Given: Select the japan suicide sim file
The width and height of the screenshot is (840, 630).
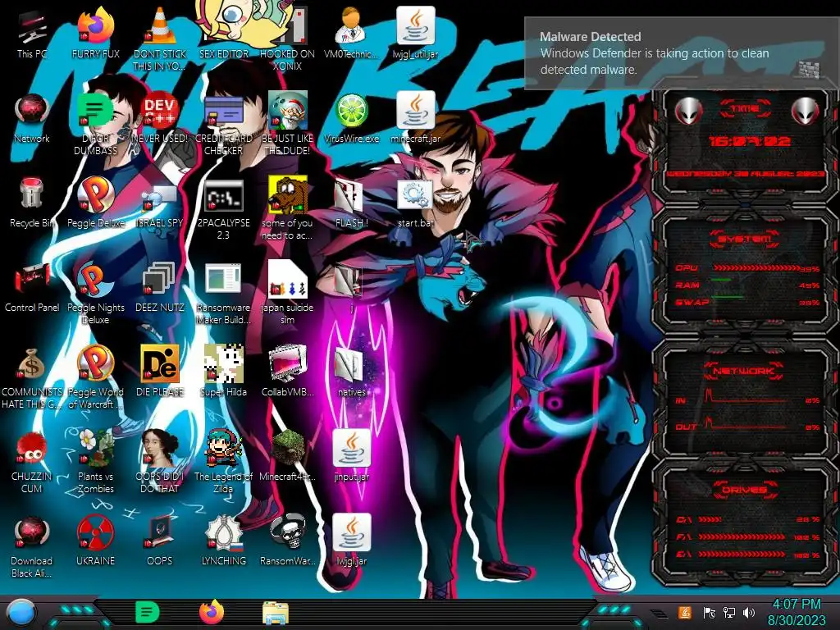Looking at the screenshot, I should [x=287, y=294].
